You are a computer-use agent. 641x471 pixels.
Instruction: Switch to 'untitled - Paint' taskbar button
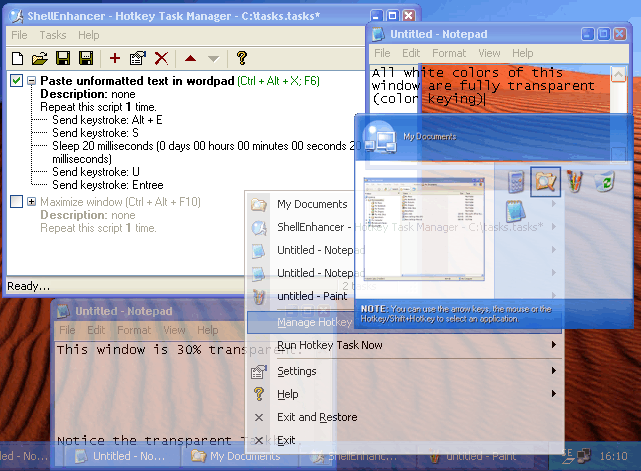pyautogui.click(x=475, y=456)
